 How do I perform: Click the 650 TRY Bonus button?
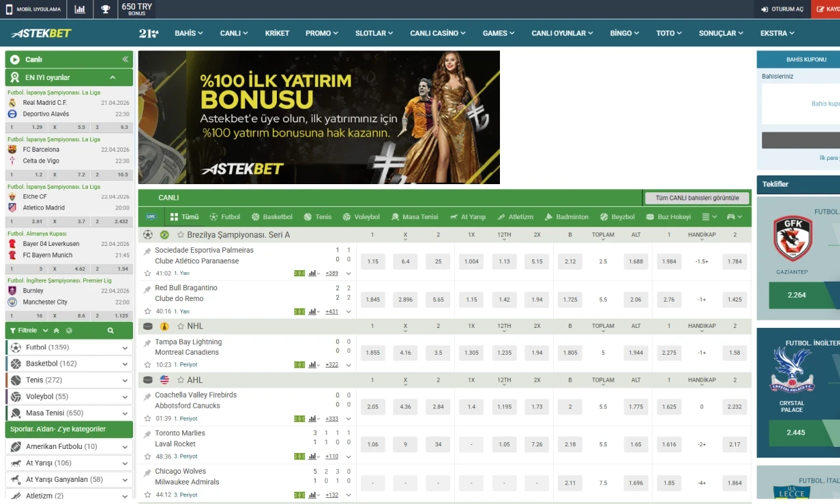(x=136, y=9)
